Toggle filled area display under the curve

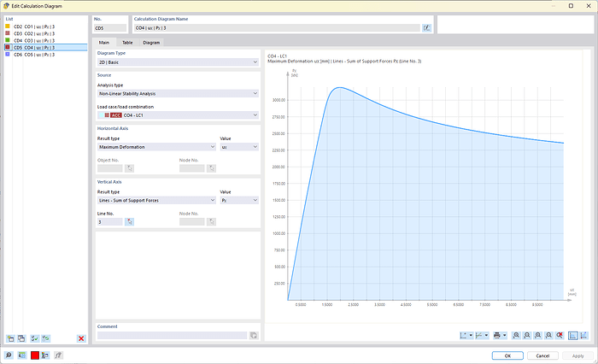572,335
